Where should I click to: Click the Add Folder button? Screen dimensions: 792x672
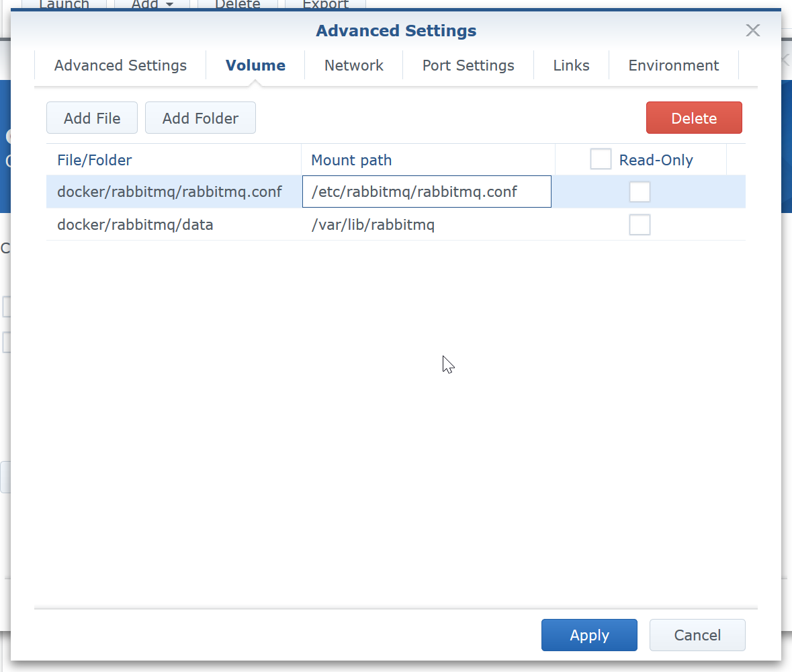click(200, 118)
